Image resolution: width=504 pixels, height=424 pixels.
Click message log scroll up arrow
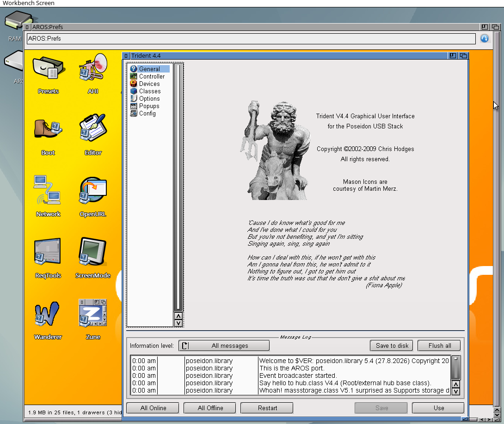click(456, 384)
